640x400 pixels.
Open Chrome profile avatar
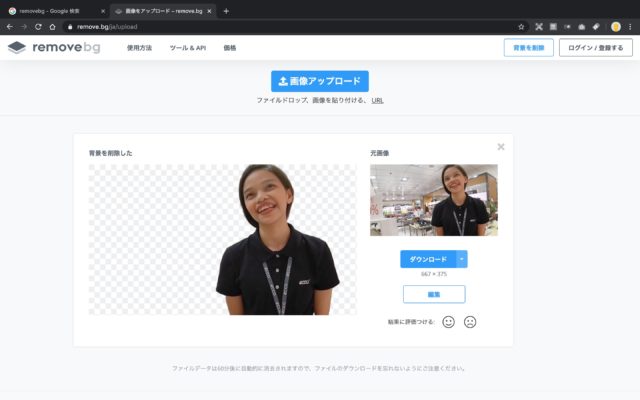click(x=616, y=26)
